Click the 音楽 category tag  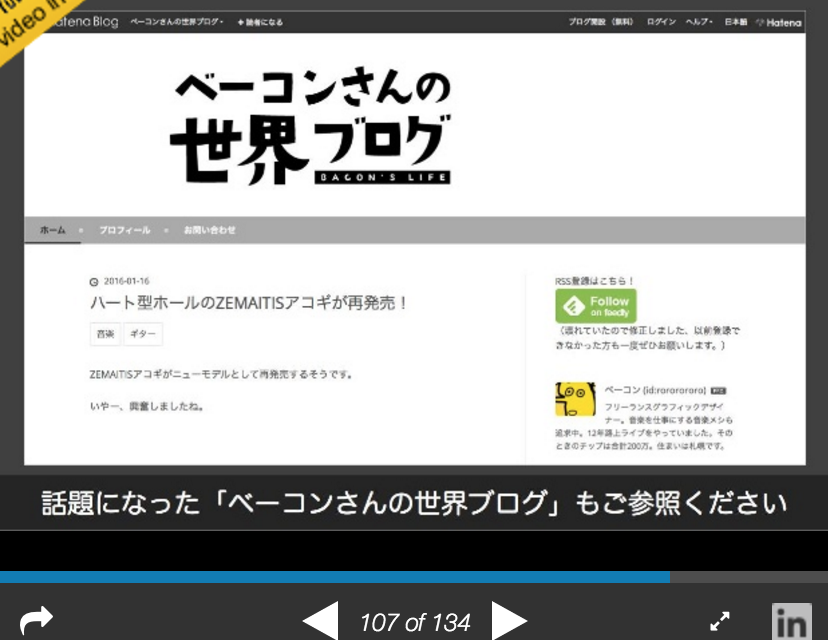105,334
